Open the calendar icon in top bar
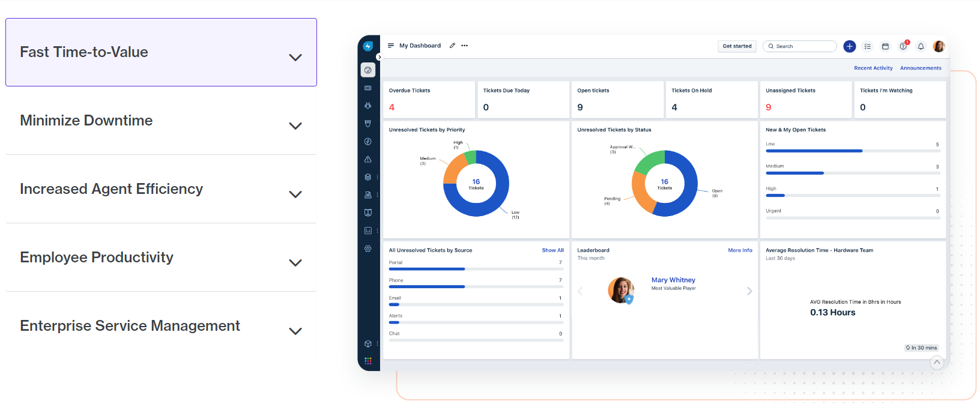Screen dimensions: 980x404 (x=885, y=46)
